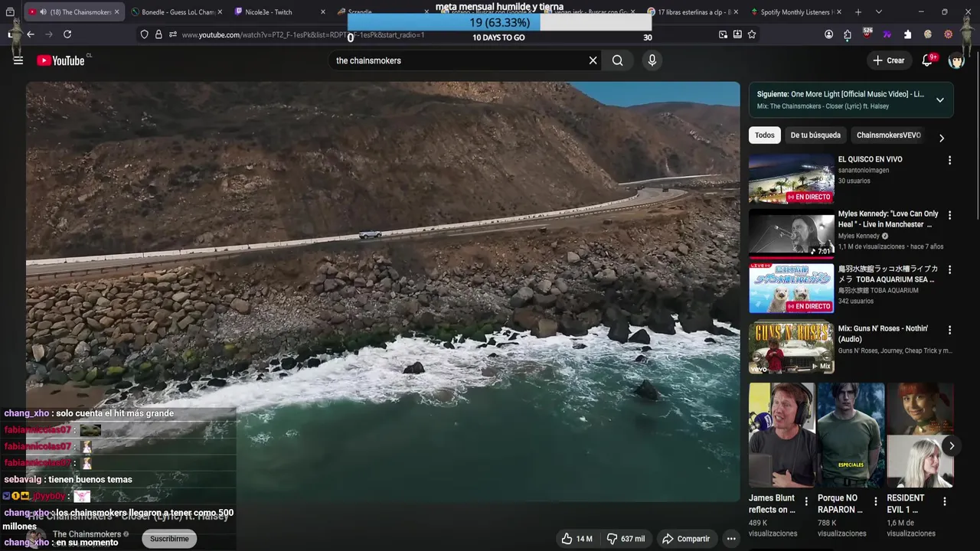Switch to 17 libras esterlinas a clp tab
The image size is (980, 551).
click(692, 12)
